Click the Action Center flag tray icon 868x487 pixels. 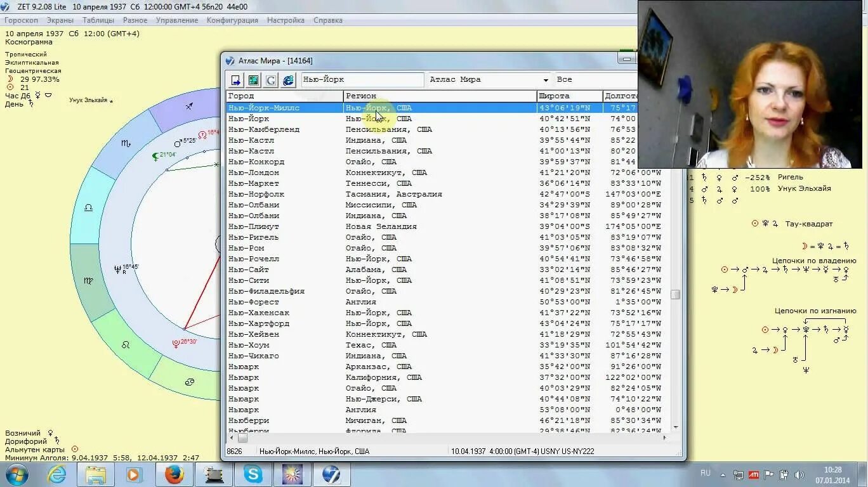[x=769, y=474]
